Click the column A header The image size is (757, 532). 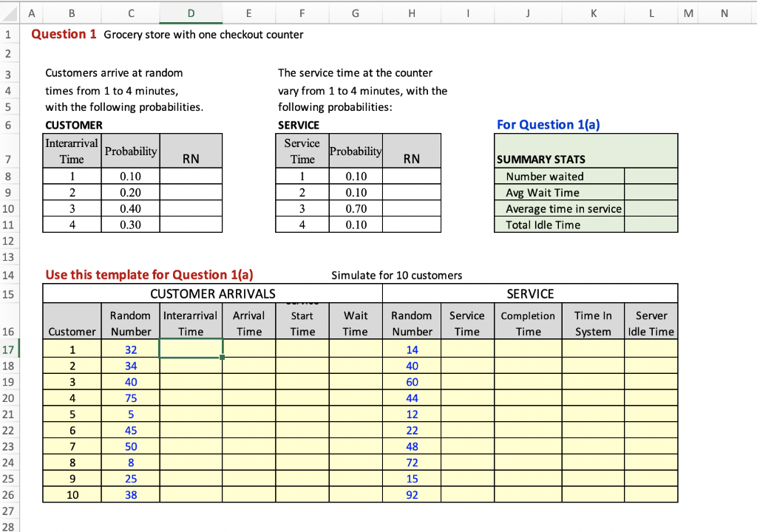point(30,13)
